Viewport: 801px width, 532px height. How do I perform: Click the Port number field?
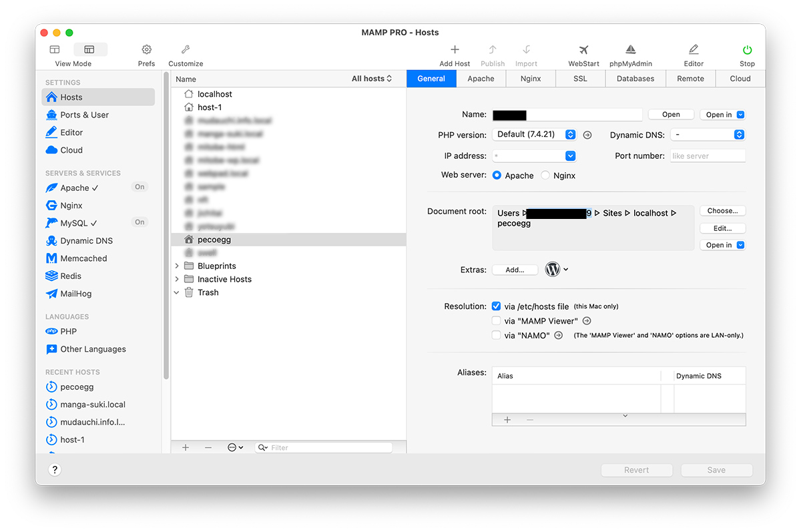(708, 156)
